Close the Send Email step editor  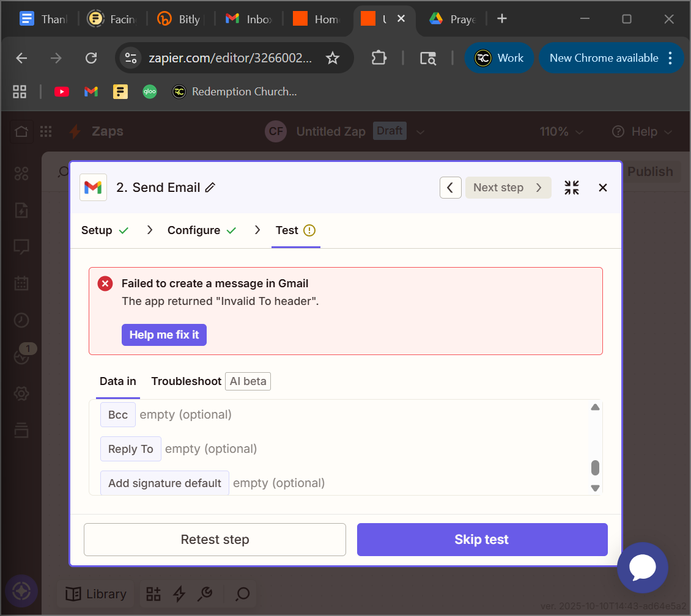[603, 188]
